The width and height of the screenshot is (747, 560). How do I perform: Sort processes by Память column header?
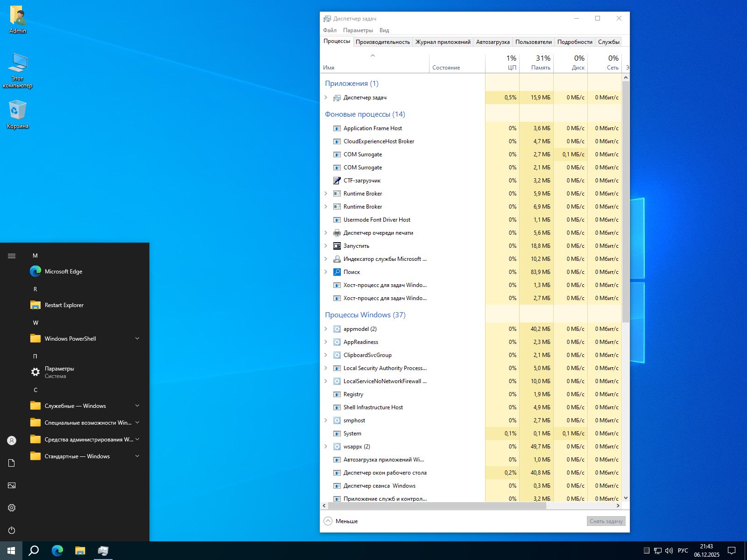(536, 63)
